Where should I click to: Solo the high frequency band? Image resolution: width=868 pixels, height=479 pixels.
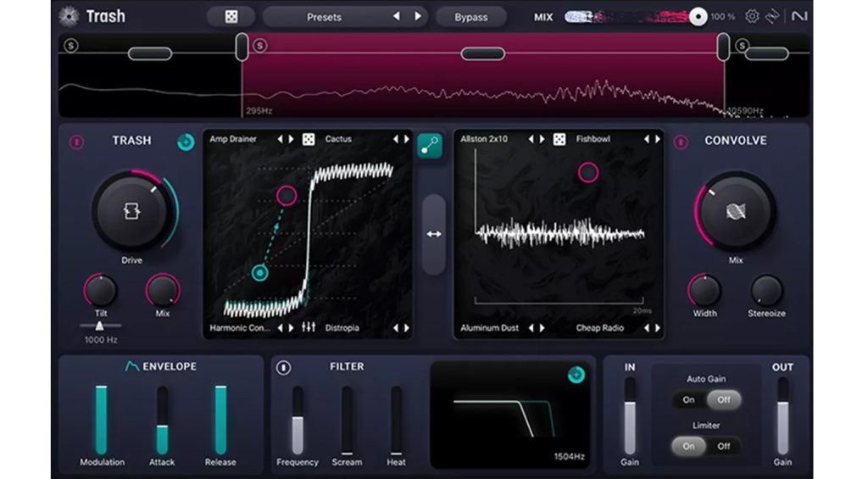(x=742, y=46)
